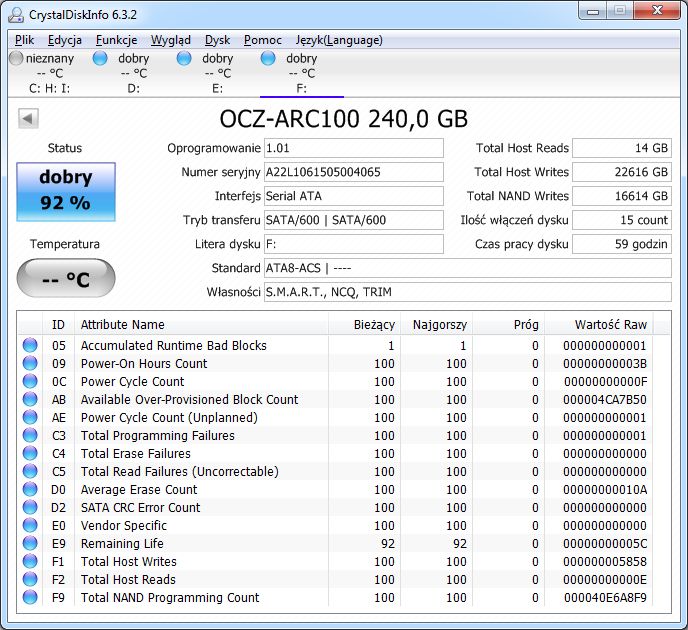Screen dimensions: 688x630
Task: Click the Interfejs field showing Serial ATA
Action: pos(354,196)
